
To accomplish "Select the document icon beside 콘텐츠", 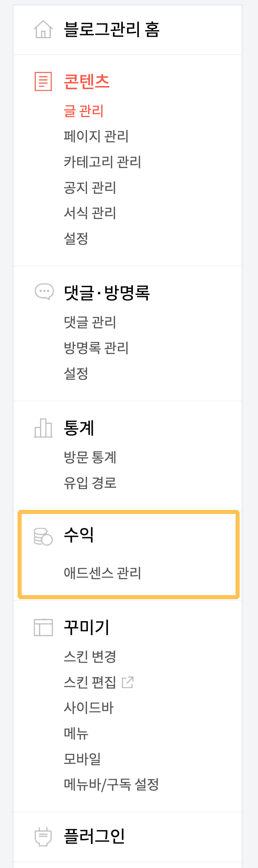I will click(42, 81).
